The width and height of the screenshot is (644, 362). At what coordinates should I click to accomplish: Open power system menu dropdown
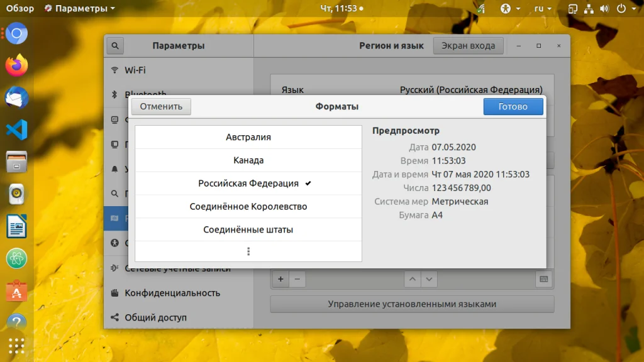[626, 8]
